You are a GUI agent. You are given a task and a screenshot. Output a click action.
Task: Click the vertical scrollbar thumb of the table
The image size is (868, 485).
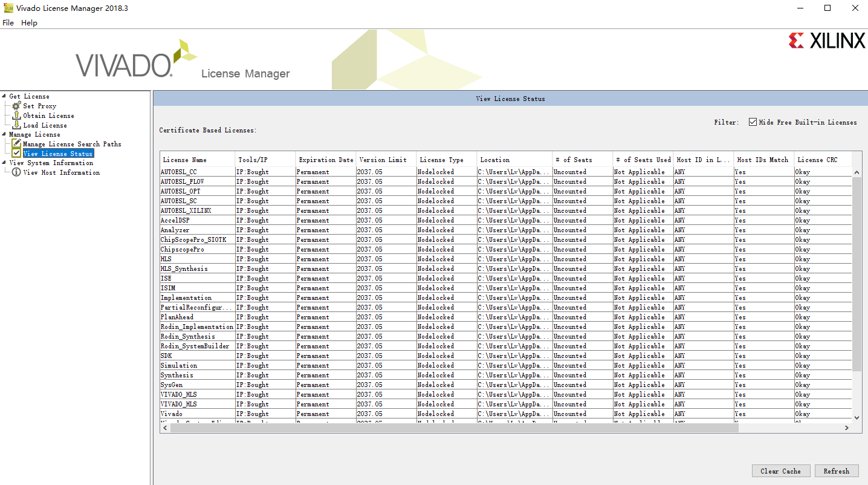pos(857,274)
